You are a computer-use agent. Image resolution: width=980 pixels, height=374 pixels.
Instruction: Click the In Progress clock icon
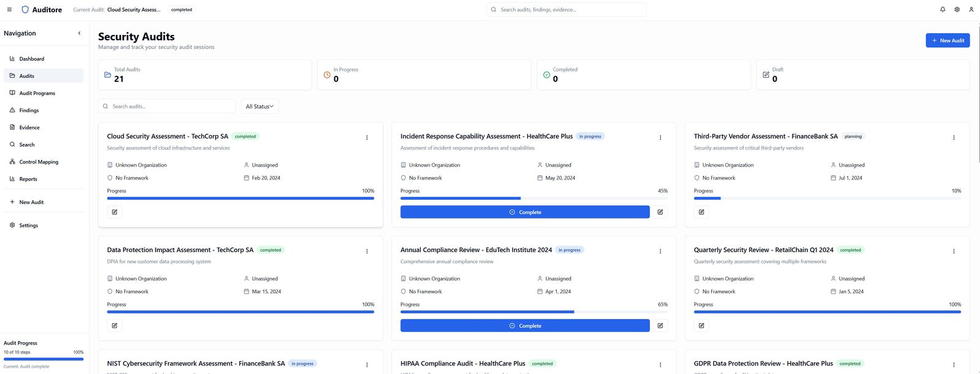tap(327, 75)
